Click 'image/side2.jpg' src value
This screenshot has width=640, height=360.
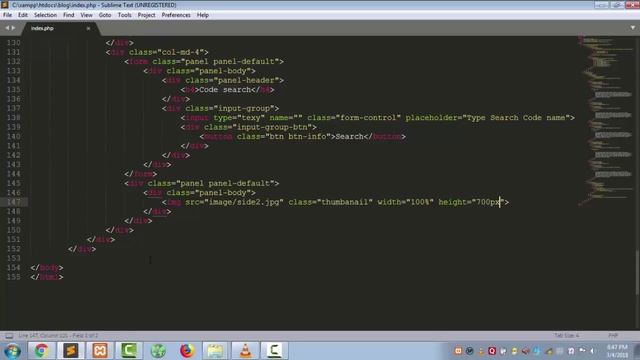[244, 202]
